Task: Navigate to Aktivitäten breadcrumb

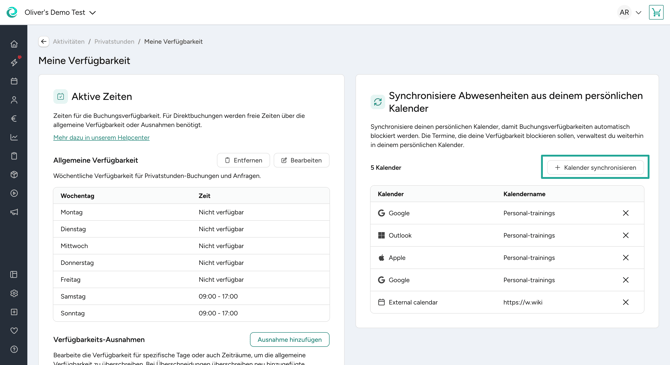Action: point(68,41)
